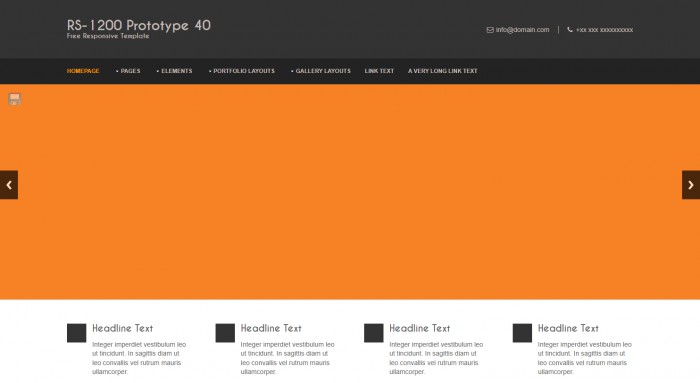Open the Portfolio Layouts dropdown
700x383 pixels.
(x=242, y=71)
